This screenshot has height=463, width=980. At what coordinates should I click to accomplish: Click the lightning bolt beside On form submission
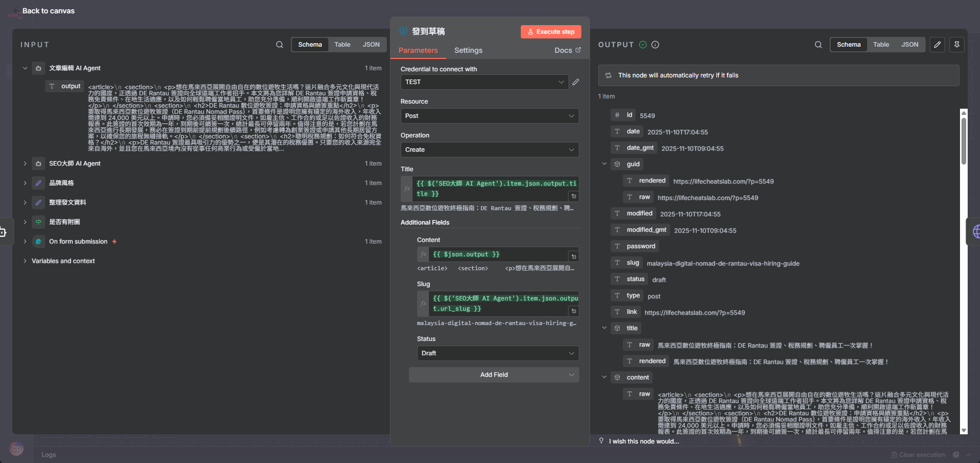(x=114, y=241)
